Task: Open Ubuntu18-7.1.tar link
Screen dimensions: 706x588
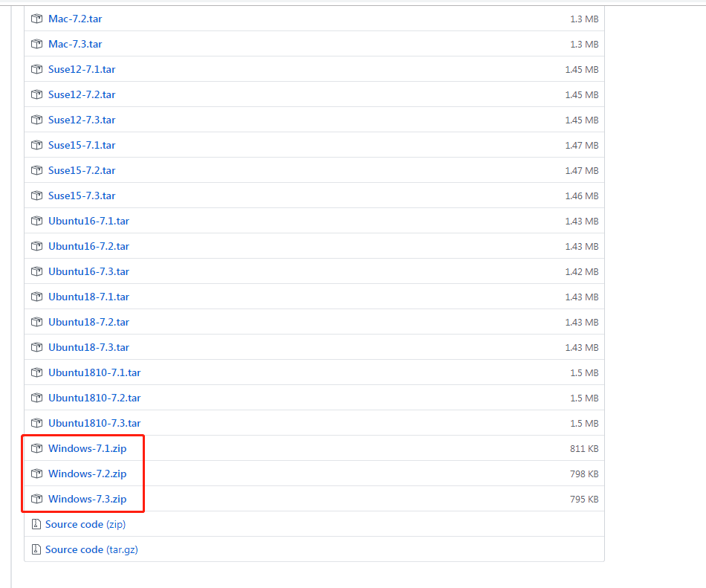Action: 88,297
